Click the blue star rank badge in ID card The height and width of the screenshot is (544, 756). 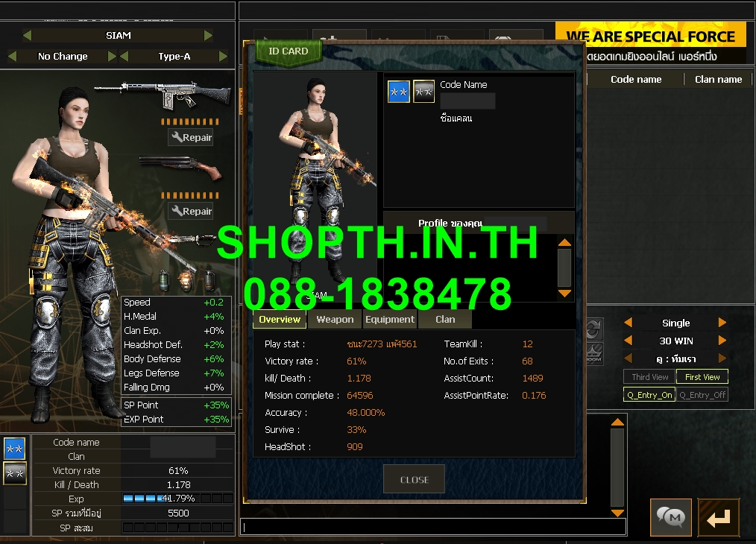[x=399, y=92]
